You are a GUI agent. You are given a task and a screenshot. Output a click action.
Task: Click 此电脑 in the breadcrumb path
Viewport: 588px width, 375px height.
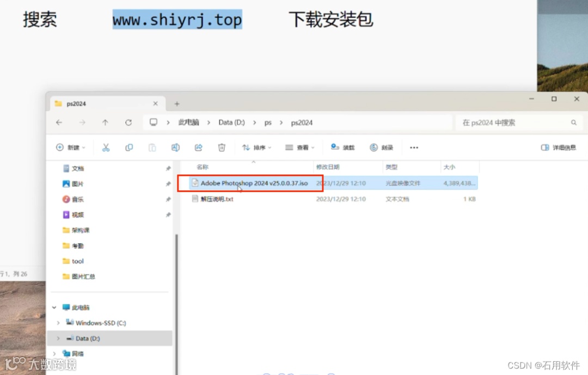coord(188,122)
